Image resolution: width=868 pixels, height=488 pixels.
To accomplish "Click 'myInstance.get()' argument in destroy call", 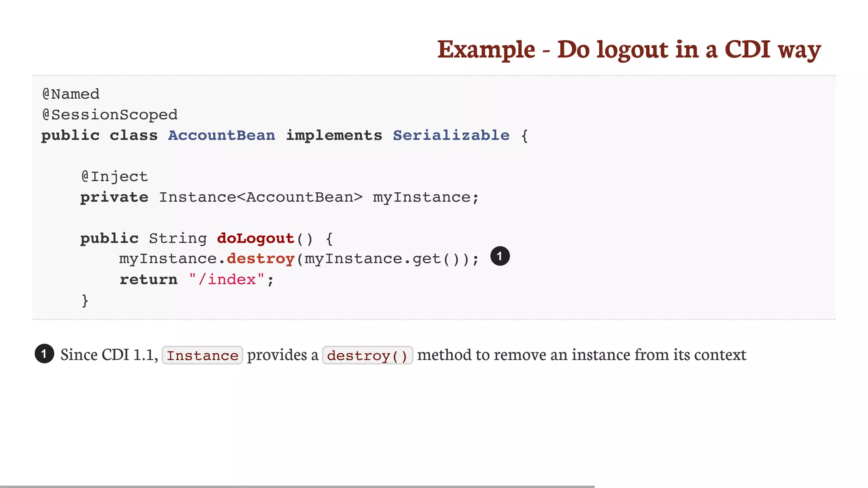I will 381,259.
